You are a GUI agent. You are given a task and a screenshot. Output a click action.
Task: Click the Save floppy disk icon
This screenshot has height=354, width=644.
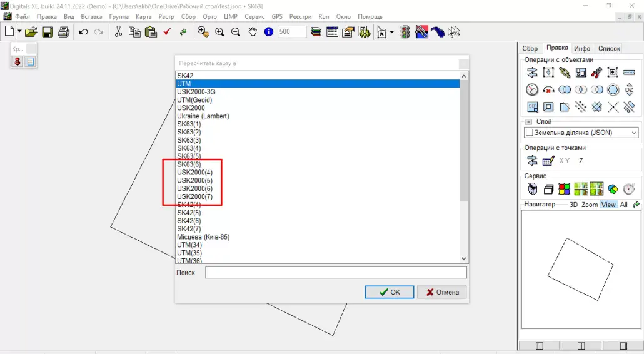click(x=48, y=32)
